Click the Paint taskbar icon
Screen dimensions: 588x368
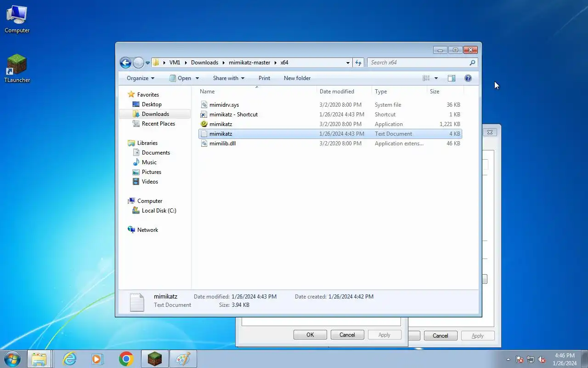pos(183,359)
